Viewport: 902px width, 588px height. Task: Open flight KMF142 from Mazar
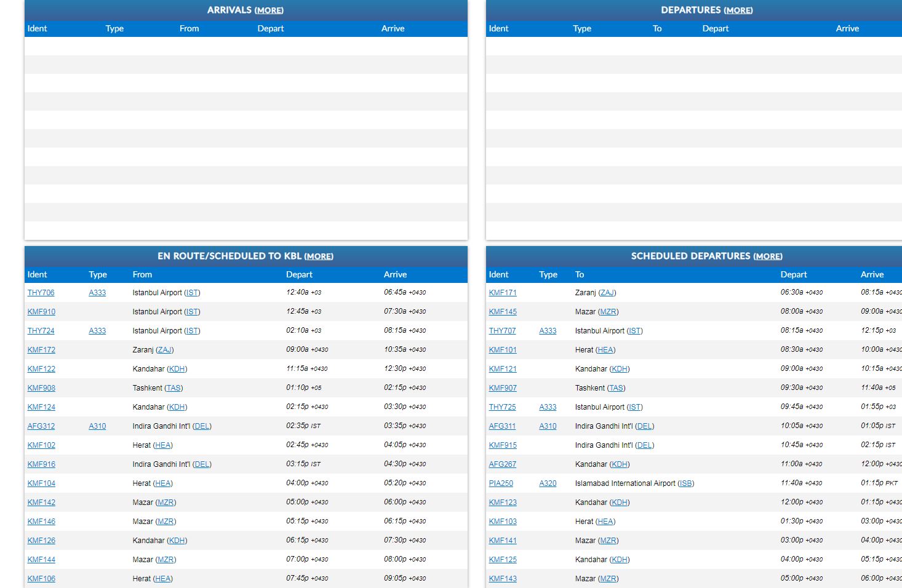coord(41,503)
